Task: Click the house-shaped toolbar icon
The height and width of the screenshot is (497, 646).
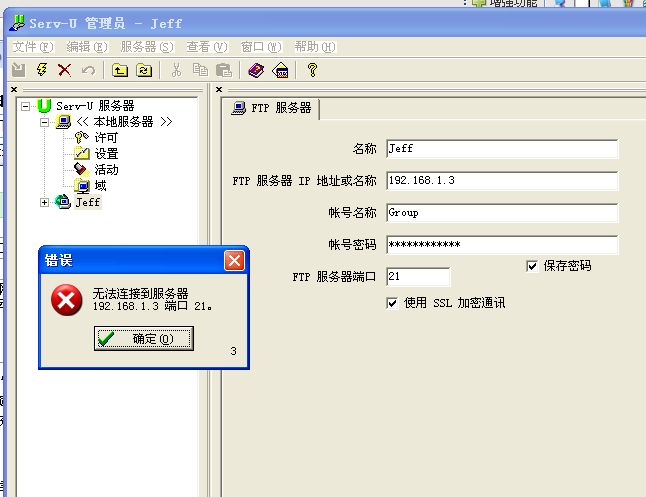Action: tap(280, 70)
